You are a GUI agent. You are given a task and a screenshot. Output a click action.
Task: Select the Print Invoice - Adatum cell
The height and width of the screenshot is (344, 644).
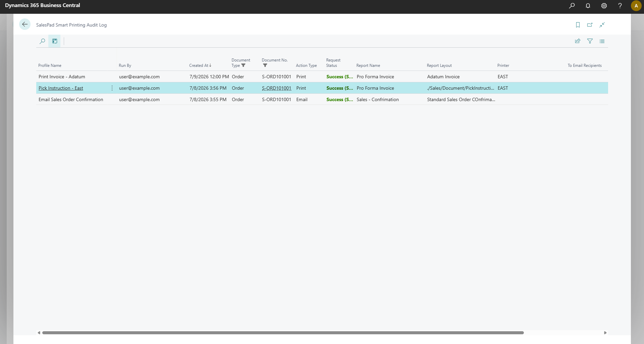click(x=62, y=77)
